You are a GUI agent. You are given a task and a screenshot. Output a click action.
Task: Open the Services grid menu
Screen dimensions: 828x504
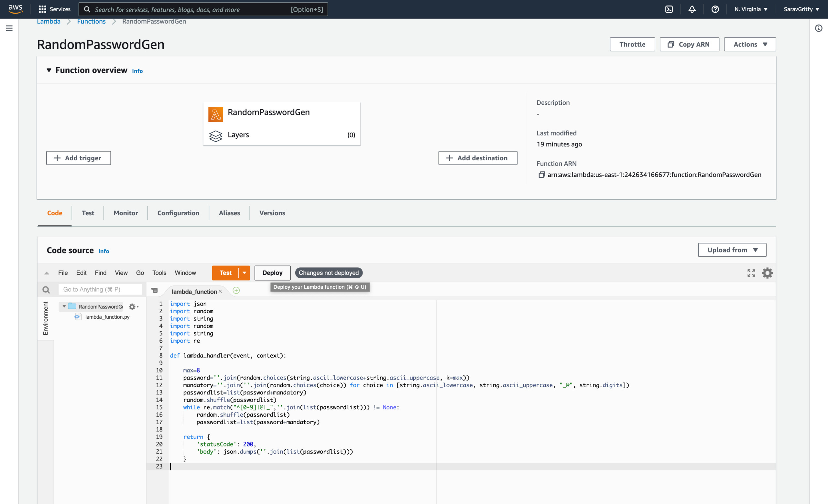(54, 9)
